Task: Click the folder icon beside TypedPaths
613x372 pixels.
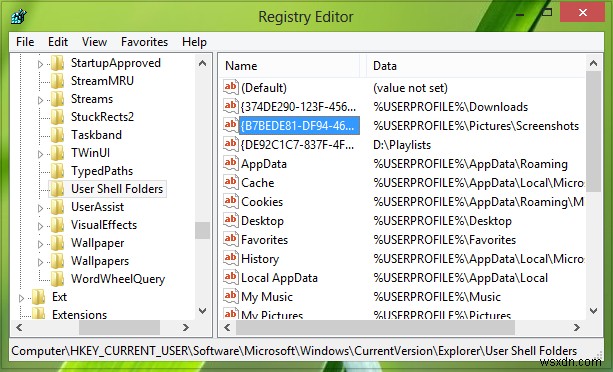Action: [x=57, y=171]
